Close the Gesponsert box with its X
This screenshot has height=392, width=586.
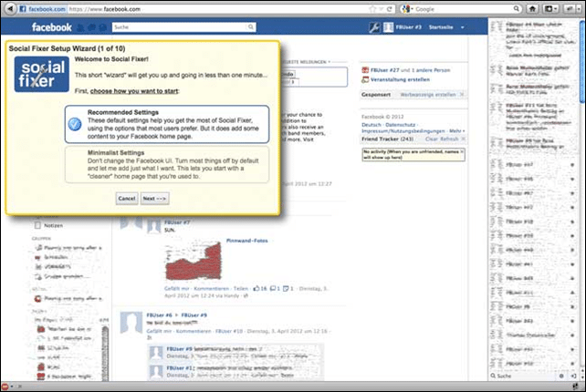(x=462, y=95)
